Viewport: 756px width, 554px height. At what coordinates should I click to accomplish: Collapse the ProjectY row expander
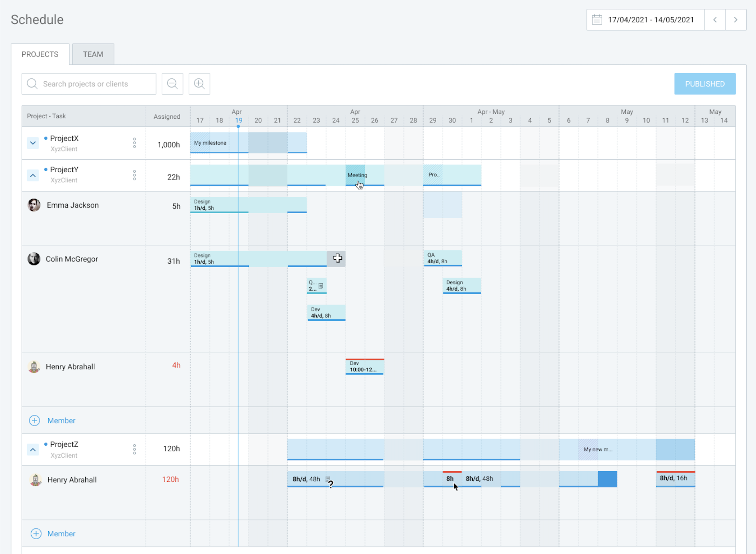[x=32, y=174]
